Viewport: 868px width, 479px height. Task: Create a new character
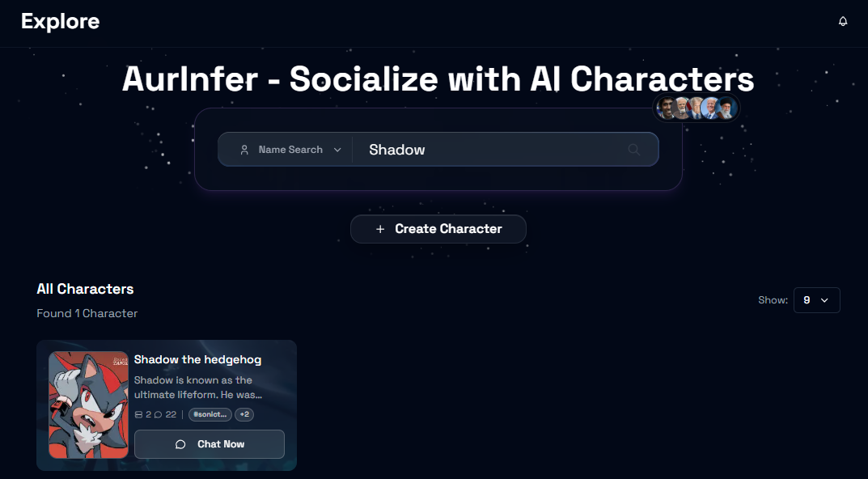coord(438,229)
